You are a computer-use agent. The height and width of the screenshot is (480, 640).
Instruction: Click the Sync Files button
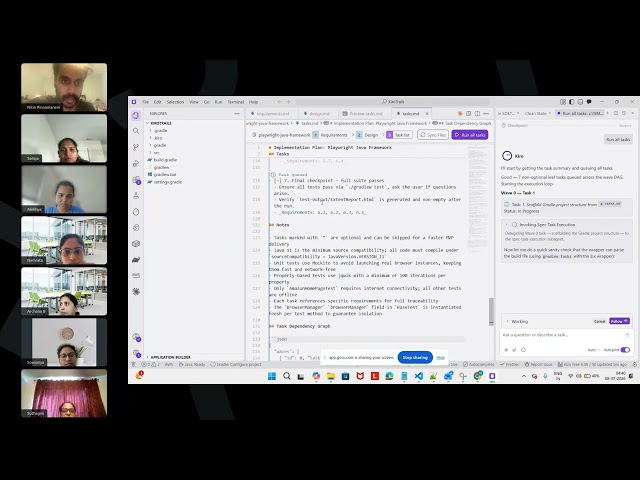pos(433,135)
